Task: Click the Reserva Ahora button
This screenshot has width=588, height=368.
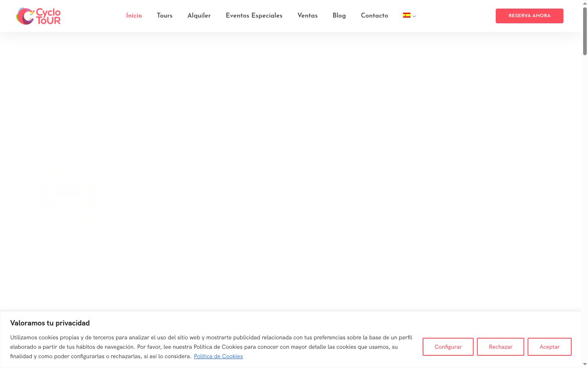Action: 530,16
